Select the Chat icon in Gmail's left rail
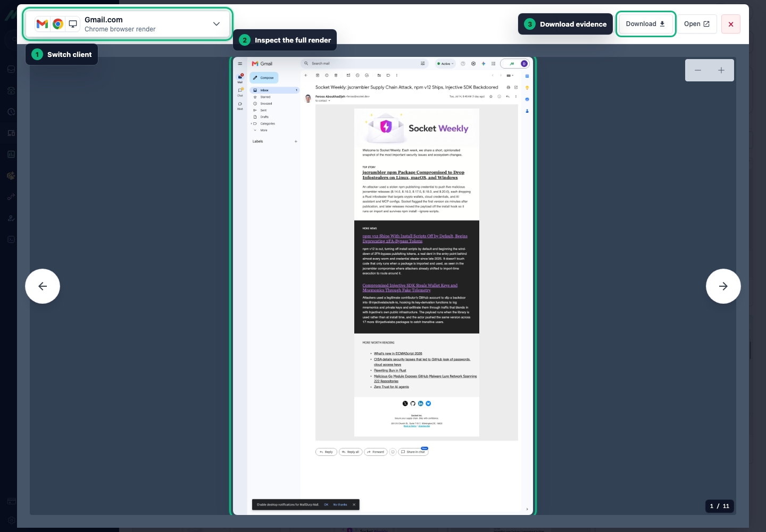The width and height of the screenshot is (766, 532). click(x=240, y=92)
